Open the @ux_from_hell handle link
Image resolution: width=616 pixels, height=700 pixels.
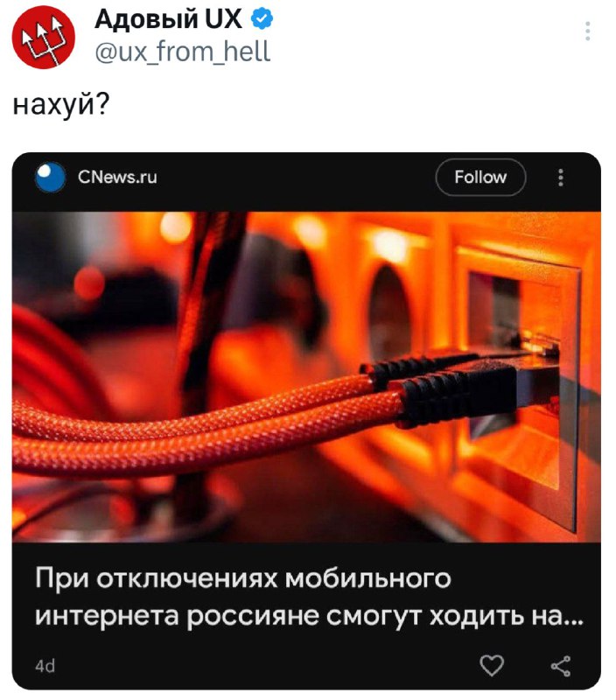[x=183, y=52]
